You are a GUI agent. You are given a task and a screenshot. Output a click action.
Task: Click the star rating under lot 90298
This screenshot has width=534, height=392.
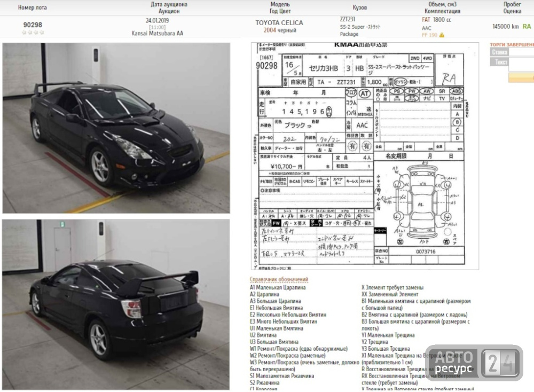coord(33,33)
